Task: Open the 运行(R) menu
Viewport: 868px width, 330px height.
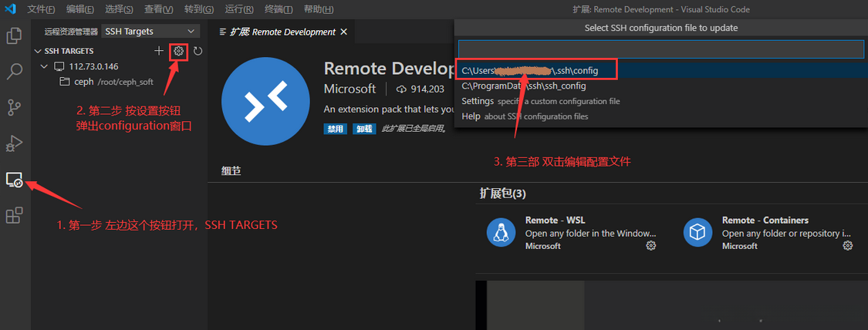Action: 240,10
